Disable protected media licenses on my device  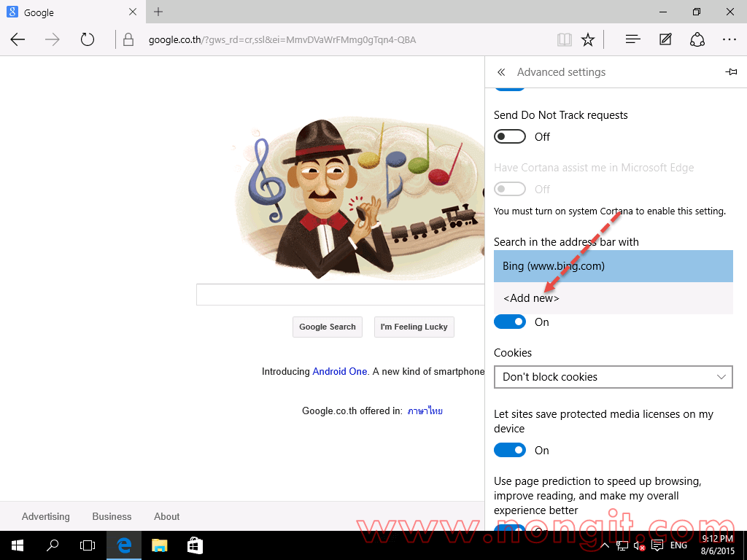point(509,450)
